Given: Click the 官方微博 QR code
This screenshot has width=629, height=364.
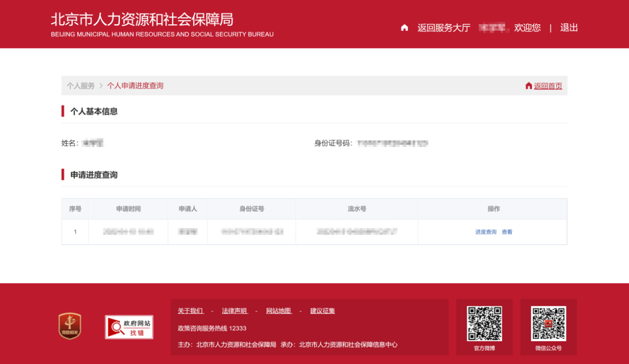Looking at the screenshot, I should tap(484, 324).
